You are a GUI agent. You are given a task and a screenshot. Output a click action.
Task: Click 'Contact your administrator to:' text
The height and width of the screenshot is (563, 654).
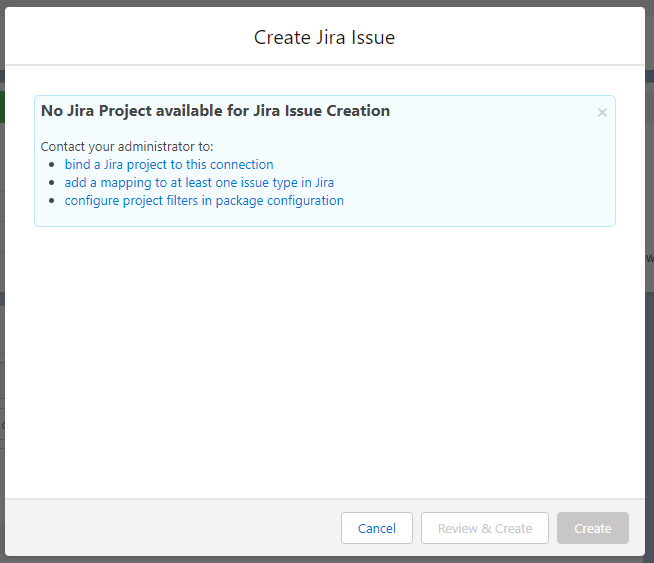(127, 146)
